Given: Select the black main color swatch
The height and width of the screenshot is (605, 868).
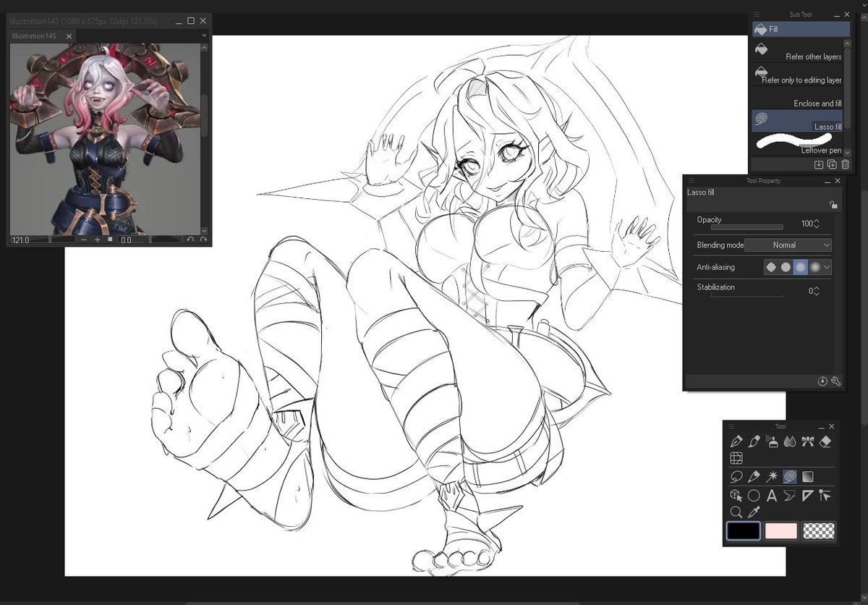Looking at the screenshot, I should tap(744, 530).
